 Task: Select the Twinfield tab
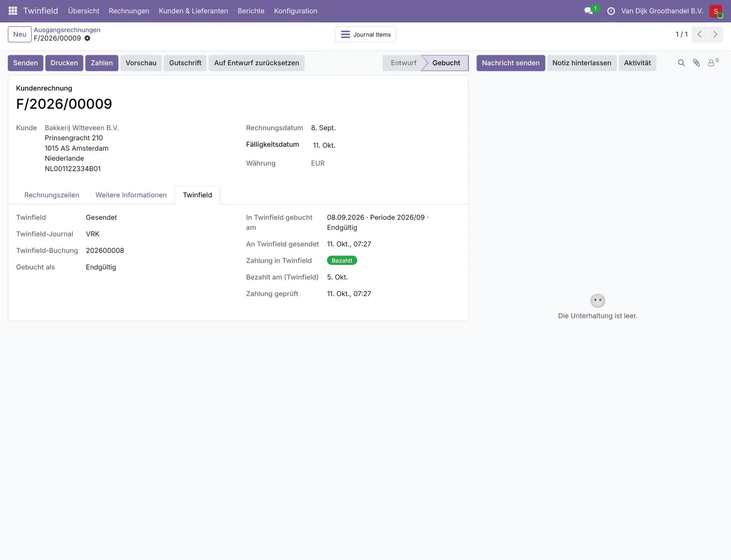[x=197, y=195]
